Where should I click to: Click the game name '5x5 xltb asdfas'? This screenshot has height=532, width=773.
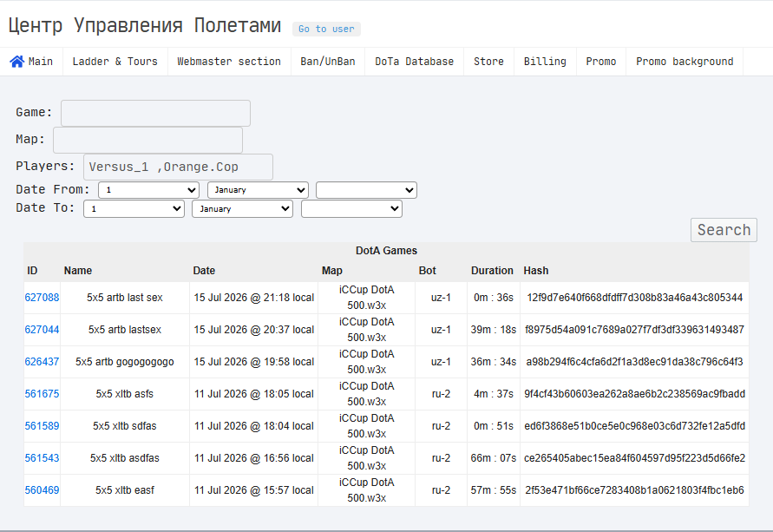[x=125, y=457]
